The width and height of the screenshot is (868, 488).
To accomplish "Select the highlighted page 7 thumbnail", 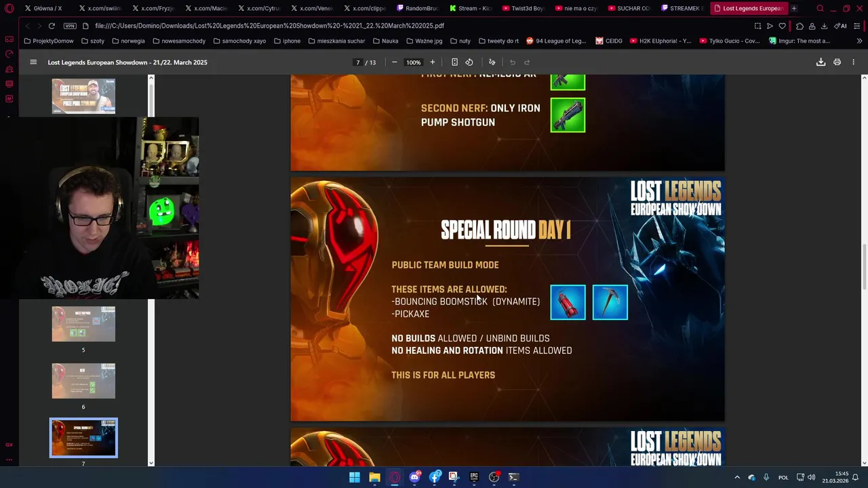I will pos(83,438).
